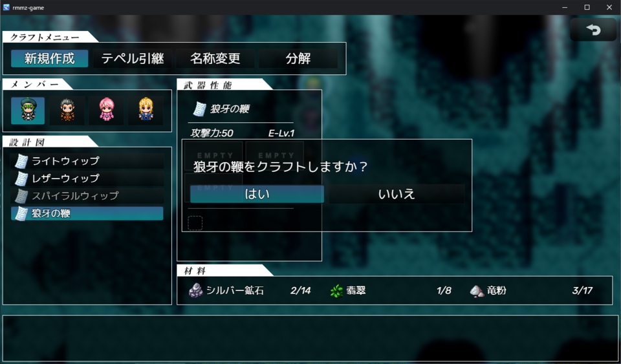Select 狼牙の鞭 blueprint in list
This screenshot has width=621, height=364.
coord(87,213)
